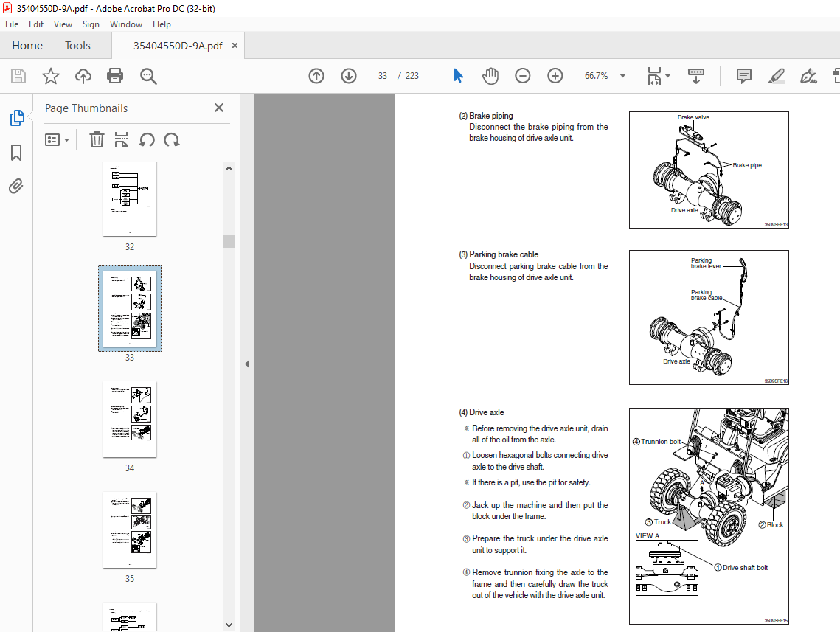Go to next page arrow
840x632 pixels.
pos(349,76)
